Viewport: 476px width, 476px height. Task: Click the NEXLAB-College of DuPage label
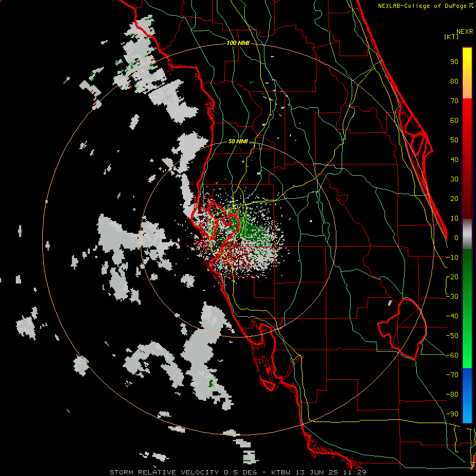[x=425, y=6]
